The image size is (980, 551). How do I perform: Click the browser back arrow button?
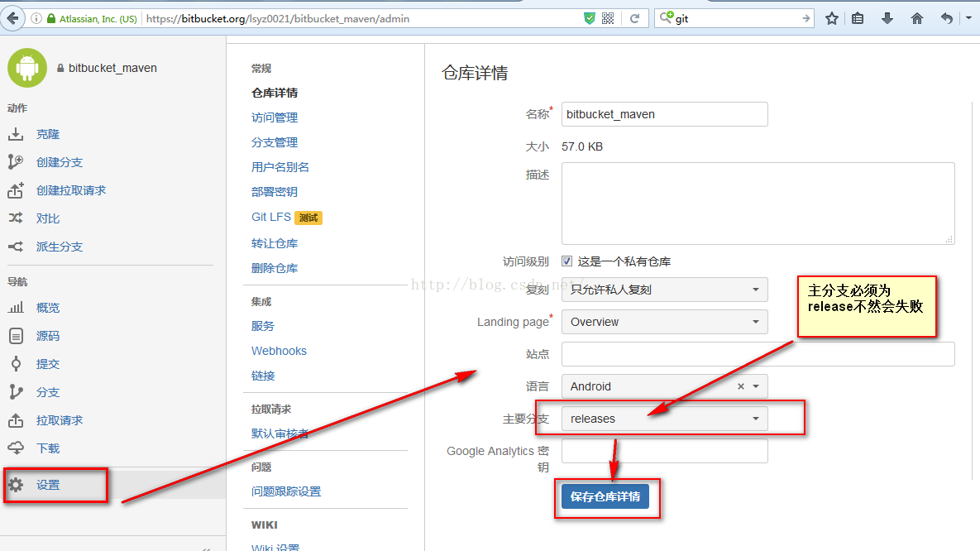(x=13, y=18)
